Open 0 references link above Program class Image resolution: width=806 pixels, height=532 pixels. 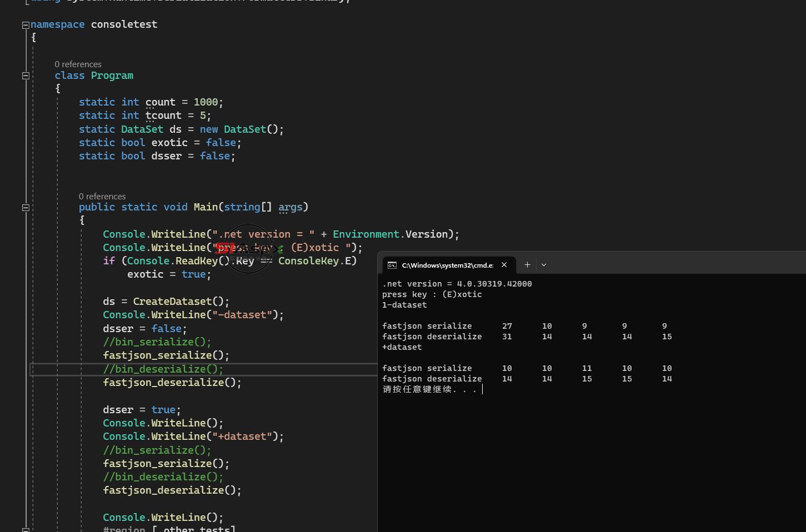(78, 64)
